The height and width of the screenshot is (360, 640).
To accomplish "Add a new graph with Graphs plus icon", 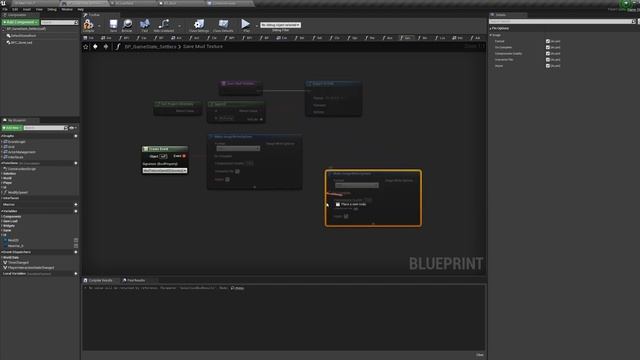I will [76, 136].
